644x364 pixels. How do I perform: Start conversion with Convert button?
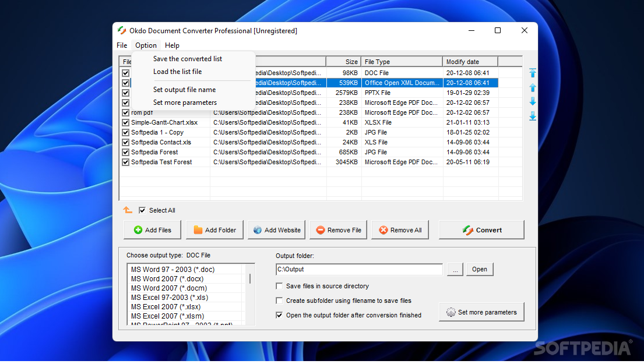(x=481, y=230)
